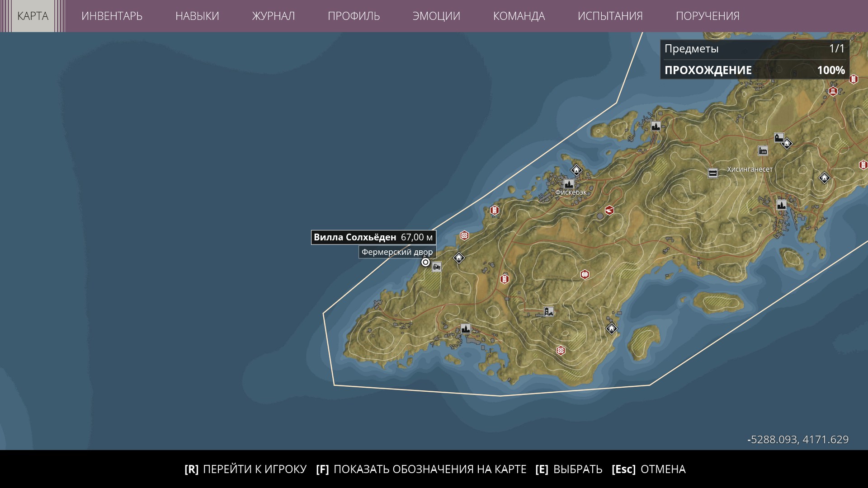Open the КАРТА tab

(33, 16)
